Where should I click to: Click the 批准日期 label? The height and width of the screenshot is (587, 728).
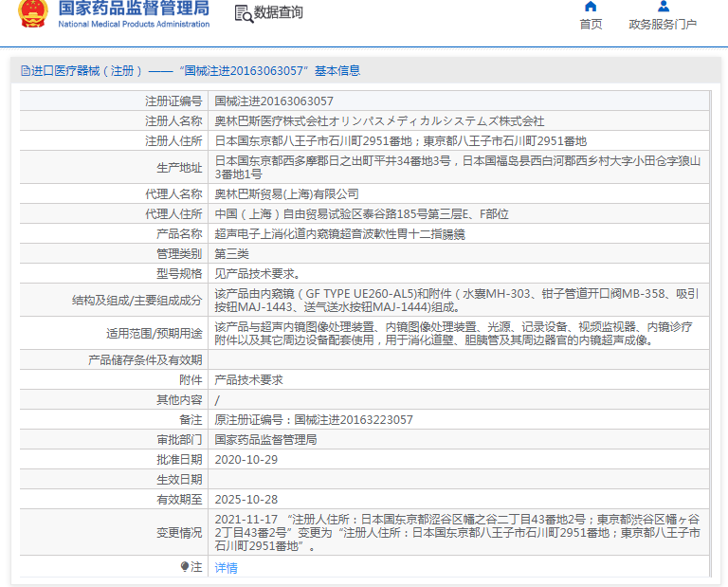coord(179,460)
